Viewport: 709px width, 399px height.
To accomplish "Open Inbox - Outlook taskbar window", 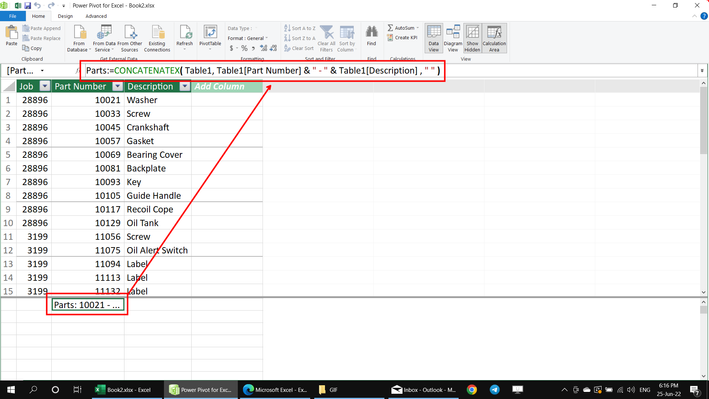I will (424, 390).
